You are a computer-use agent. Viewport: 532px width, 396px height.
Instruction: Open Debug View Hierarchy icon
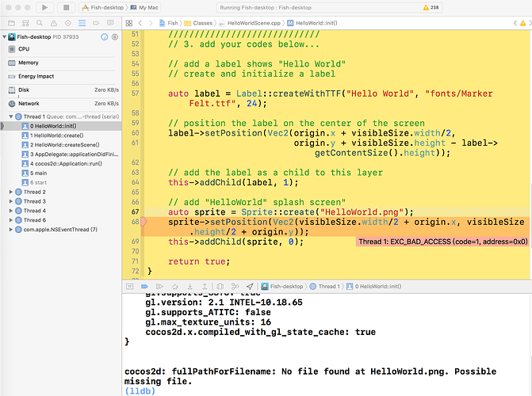(220, 287)
